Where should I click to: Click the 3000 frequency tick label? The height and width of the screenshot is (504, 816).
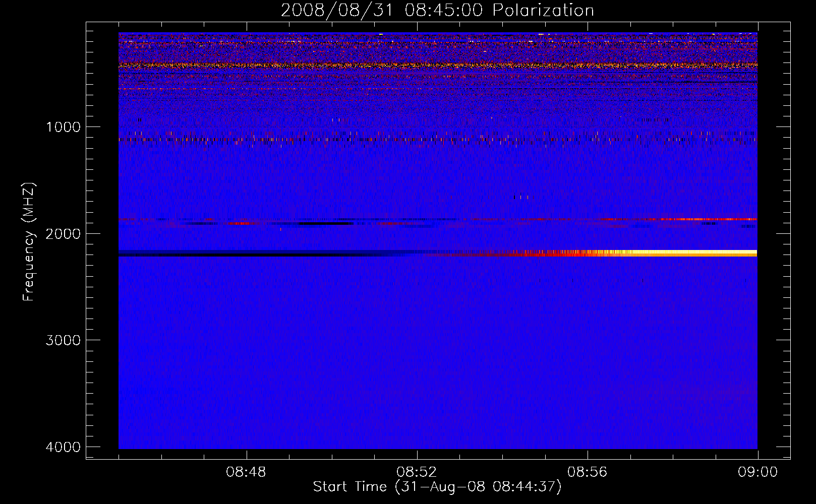[63, 340]
